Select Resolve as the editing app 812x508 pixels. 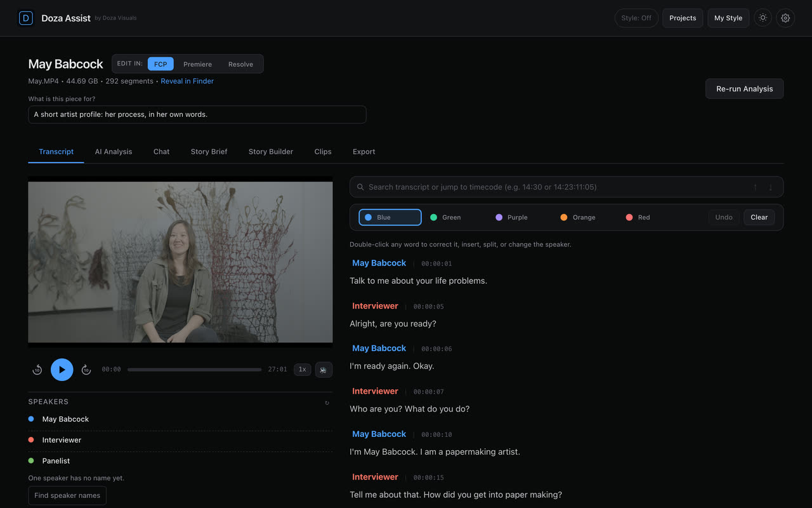coord(240,64)
